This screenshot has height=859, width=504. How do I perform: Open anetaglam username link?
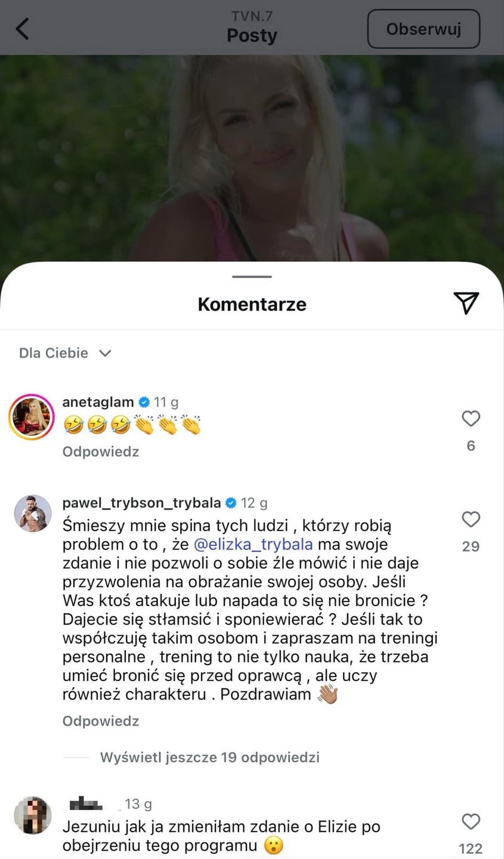[98, 402]
